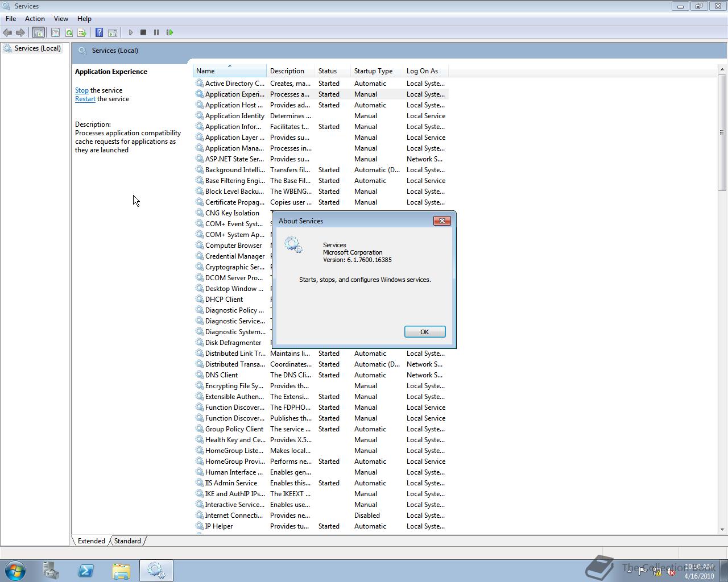Open Server Manager from the taskbar
Screen dimensions: 728x582
tap(51, 570)
